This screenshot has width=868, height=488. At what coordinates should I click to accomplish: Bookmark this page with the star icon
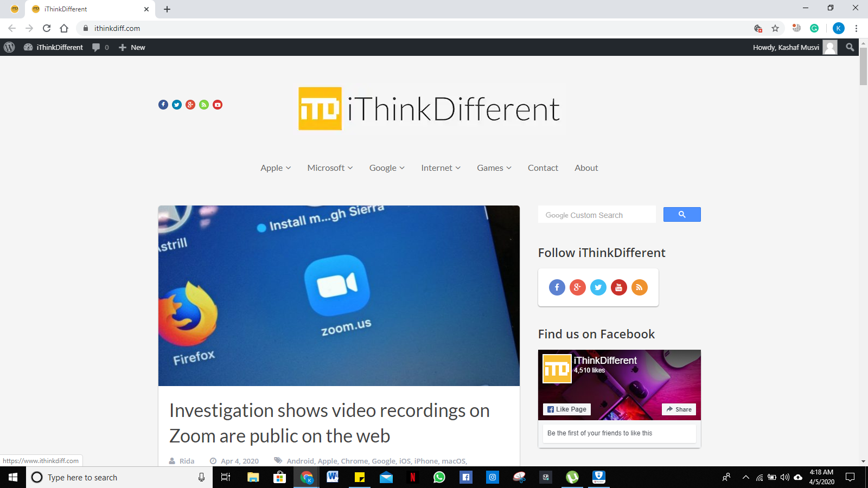click(775, 28)
